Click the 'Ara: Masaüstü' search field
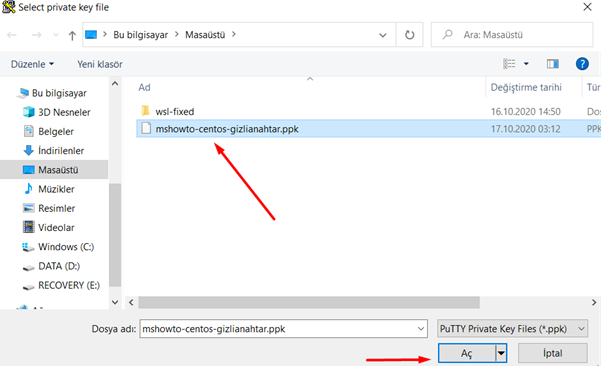The height and width of the screenshot is (366, 605). click(512, 35)
